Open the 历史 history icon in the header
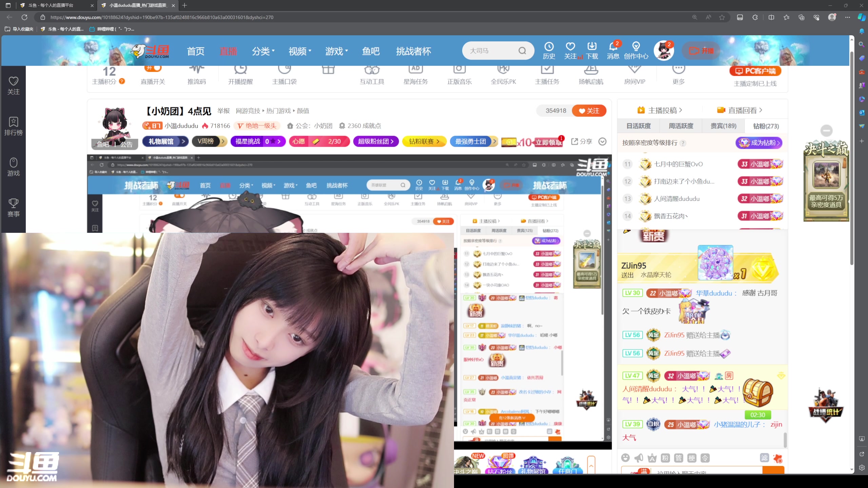Screen dimensions: 868x488 tap(549, 50)
